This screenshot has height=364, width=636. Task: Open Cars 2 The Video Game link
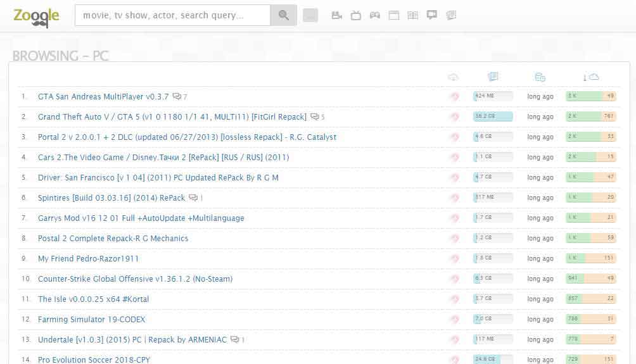click(x=163, y=157)
